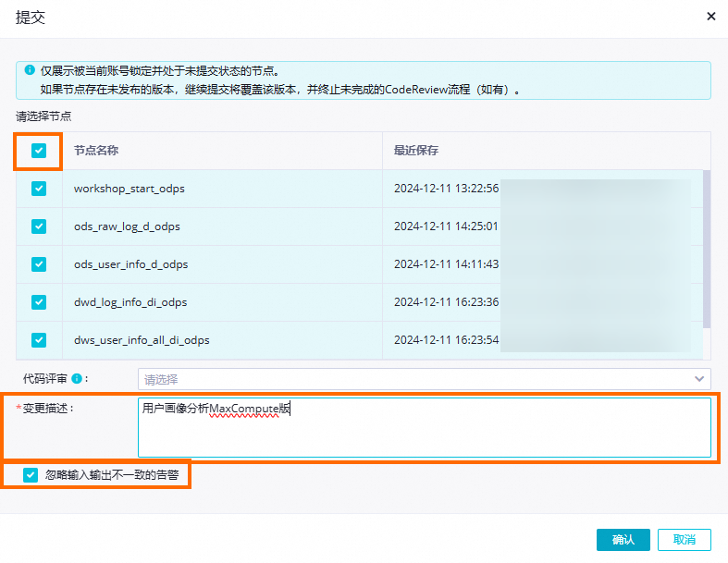The height and width of the screenshot is (563, 728).
Task: Click the node list vertical scrollbar
Action: click(x=707, y=250)
